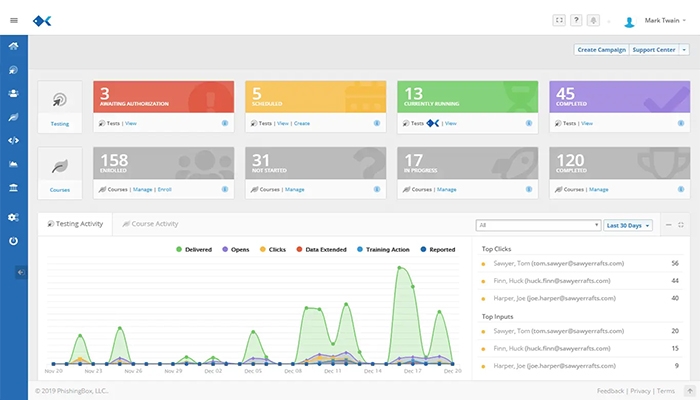
Task: Click Support Center button
Action: click(654, 50)
